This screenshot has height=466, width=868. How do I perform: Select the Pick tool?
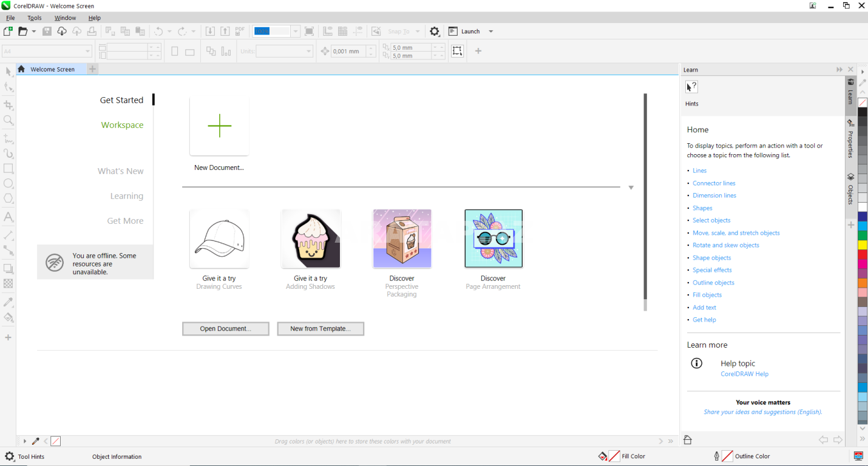pos(8,72)
